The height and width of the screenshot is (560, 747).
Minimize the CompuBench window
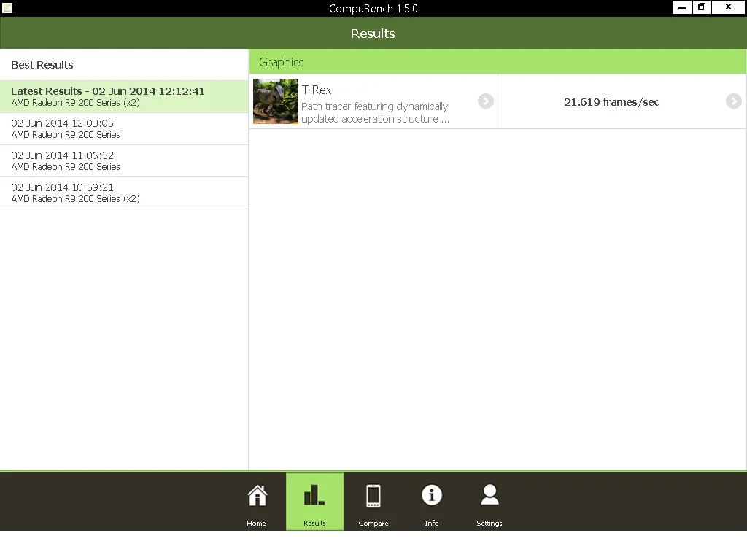coord(682,7)
